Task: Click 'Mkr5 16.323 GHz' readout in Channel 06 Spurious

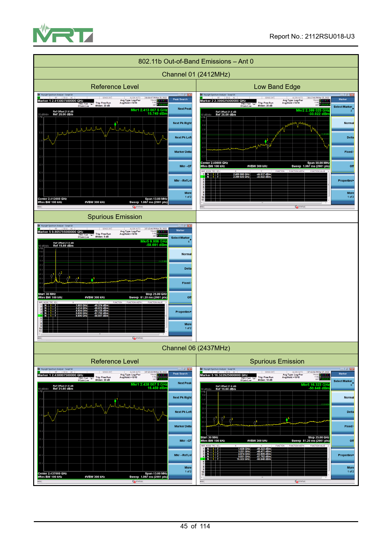Action: point(315,385)
